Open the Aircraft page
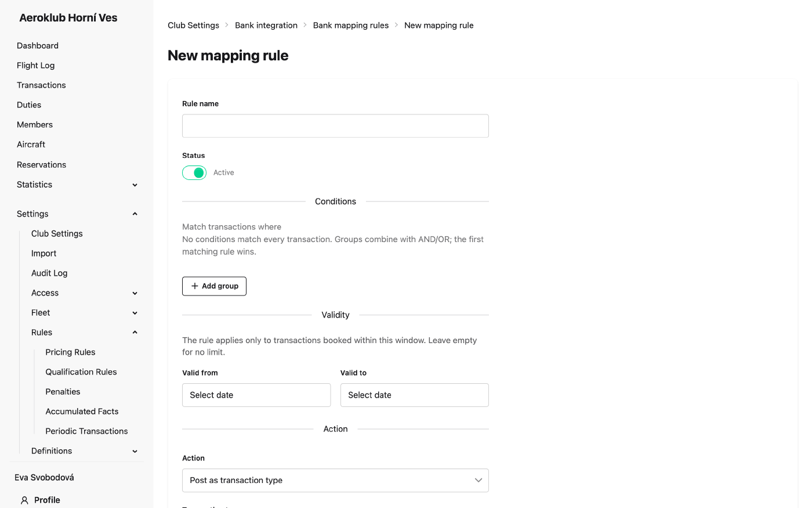 (x=31, y=144)
